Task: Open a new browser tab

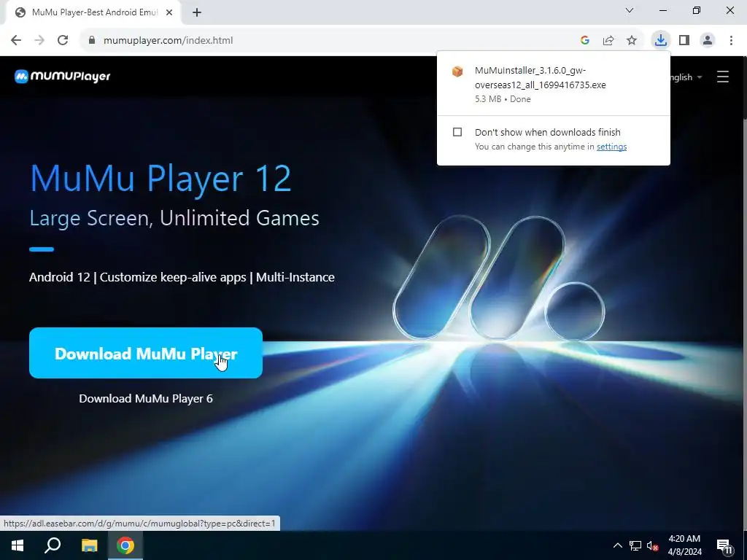Action: pyautogui.click(x=197, y=12)
